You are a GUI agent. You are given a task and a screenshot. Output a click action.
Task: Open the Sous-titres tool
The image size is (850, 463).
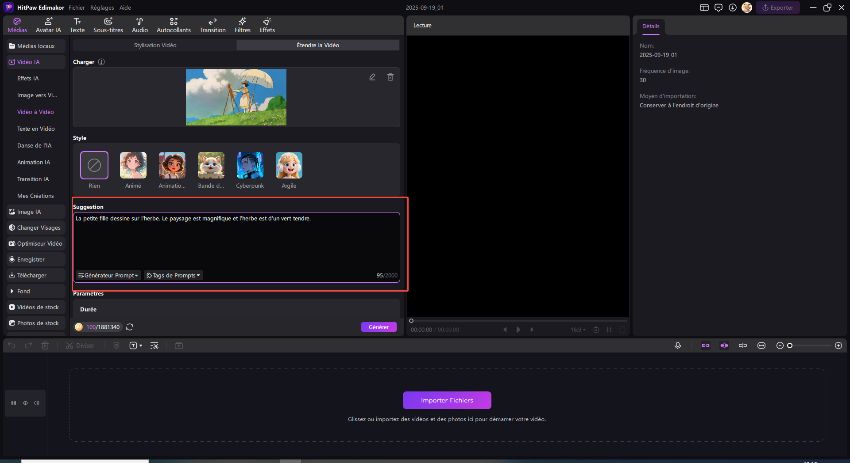click(108, 25)
